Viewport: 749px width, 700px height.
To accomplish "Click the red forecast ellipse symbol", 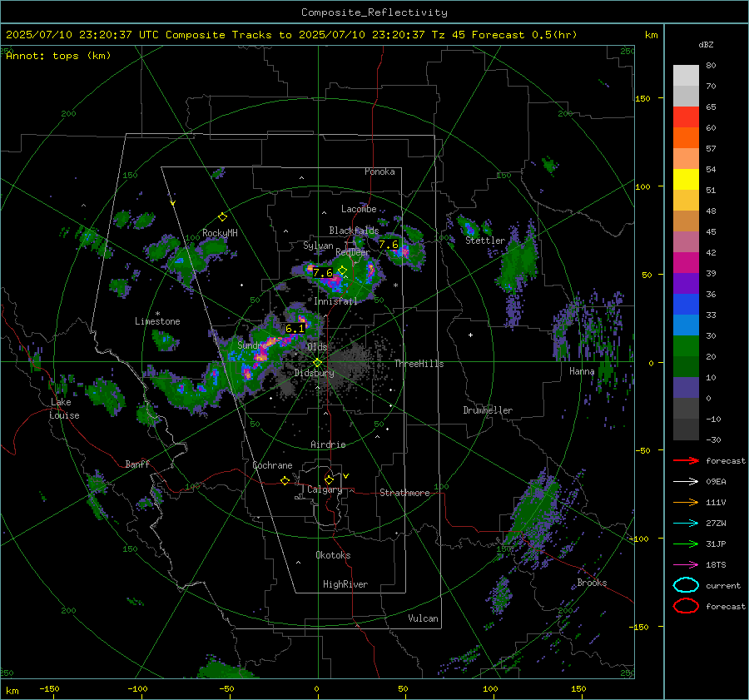I will (686, 606).
